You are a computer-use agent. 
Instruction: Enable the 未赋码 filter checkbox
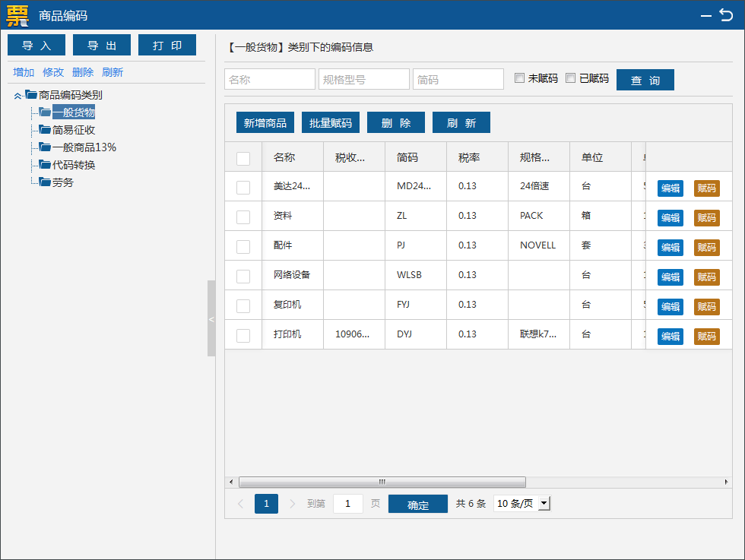[519, 78]
